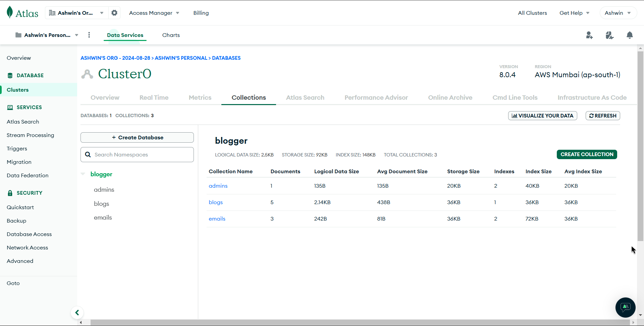Screen dimensions: 644x326
Task: Open the project activity feed icon
Action: pyautogui.click(x=609, y=35)
